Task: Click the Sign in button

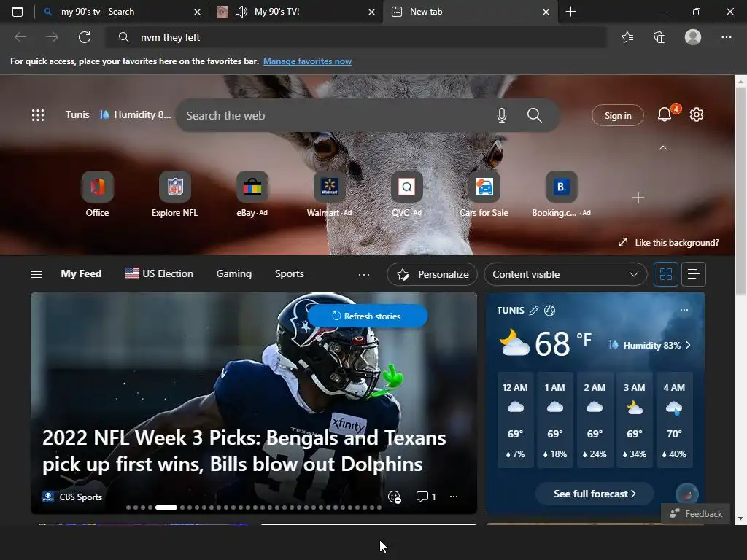Action: coord(617,115)
